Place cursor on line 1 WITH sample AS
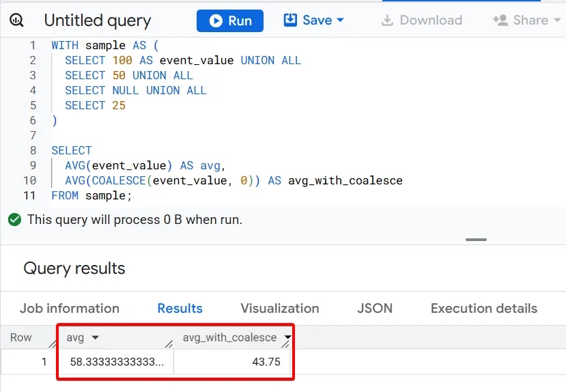 [x=104, y=46]
